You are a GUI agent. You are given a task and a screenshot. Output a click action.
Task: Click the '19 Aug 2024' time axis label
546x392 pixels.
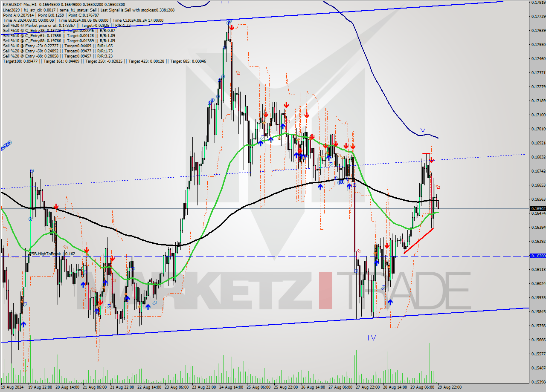[x=12, y=387]
